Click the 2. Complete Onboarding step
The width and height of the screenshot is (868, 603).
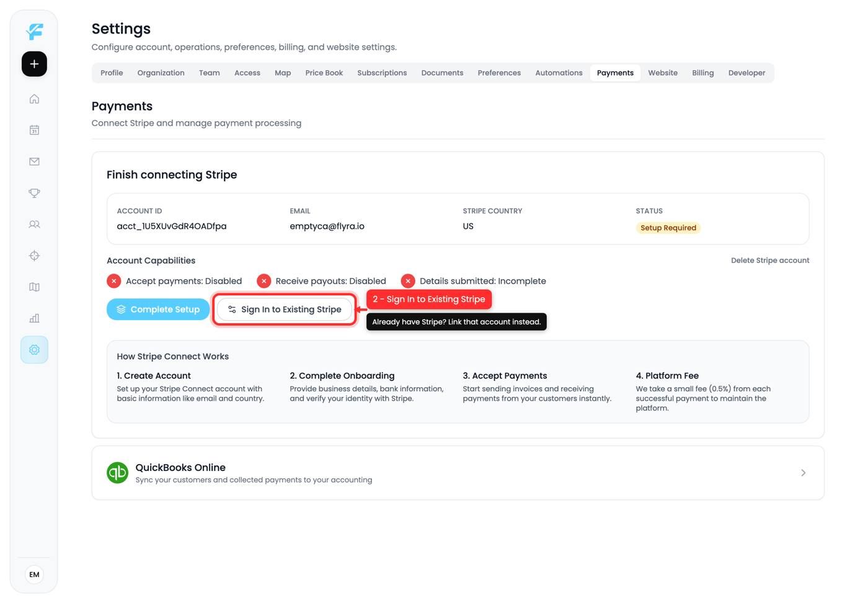(x=342, y=376)
